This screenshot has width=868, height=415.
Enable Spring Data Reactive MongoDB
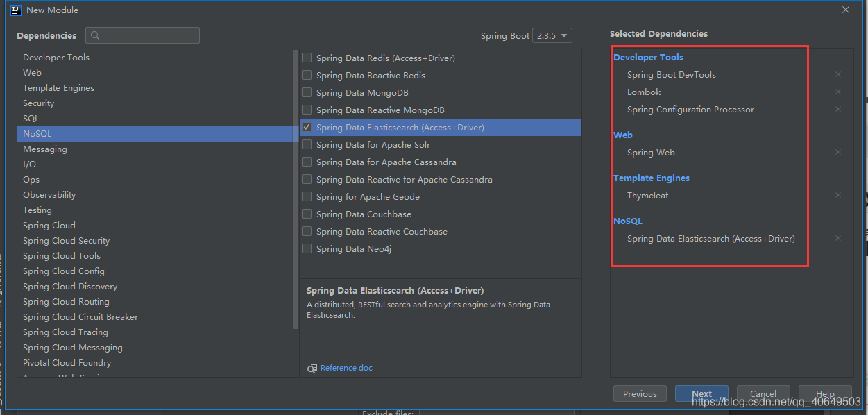[307, 110]
